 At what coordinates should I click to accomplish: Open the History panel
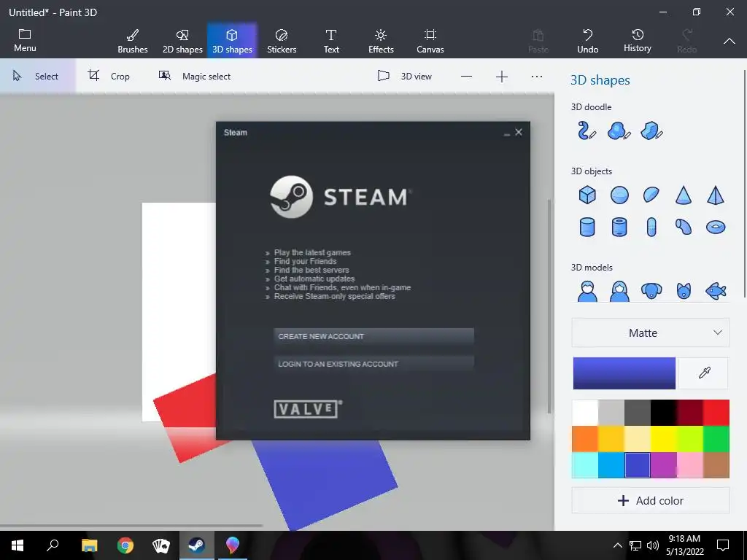click(638, 41)
